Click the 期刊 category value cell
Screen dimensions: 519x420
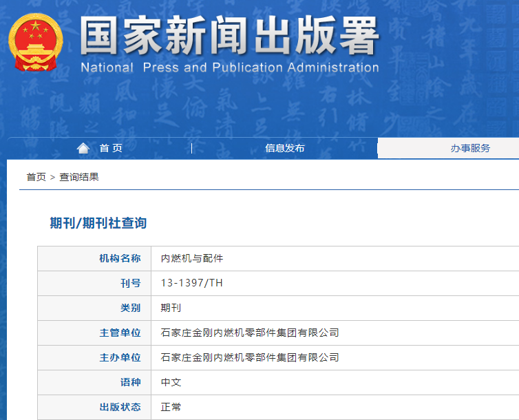coord(171,308)
